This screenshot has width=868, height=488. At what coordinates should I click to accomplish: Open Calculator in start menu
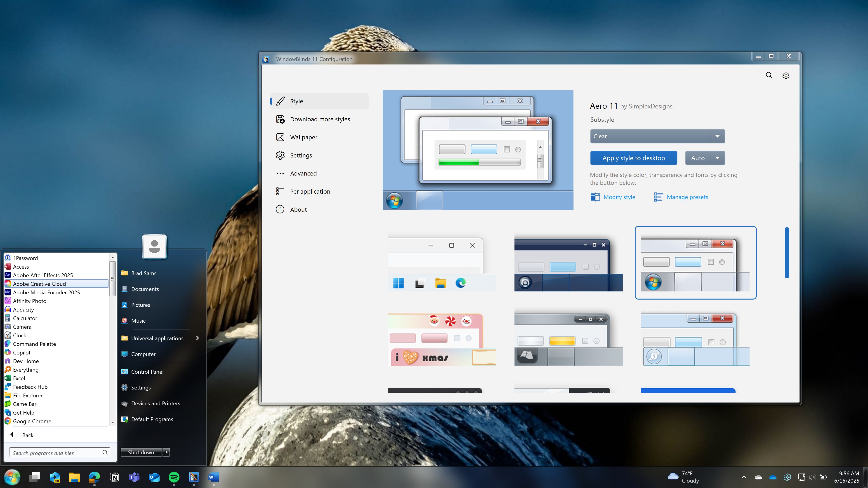click(56, 318)
